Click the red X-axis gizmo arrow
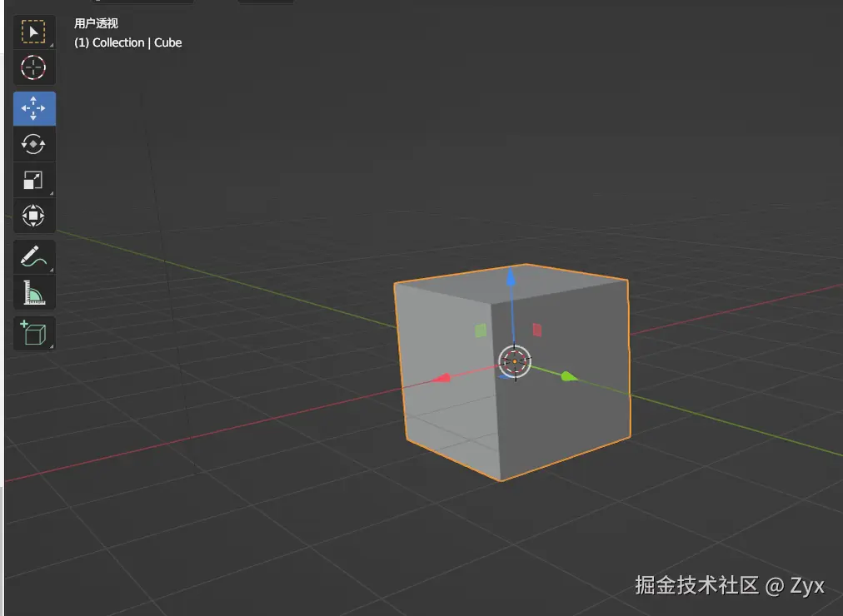Screen dimensions: 843x616 442,379
